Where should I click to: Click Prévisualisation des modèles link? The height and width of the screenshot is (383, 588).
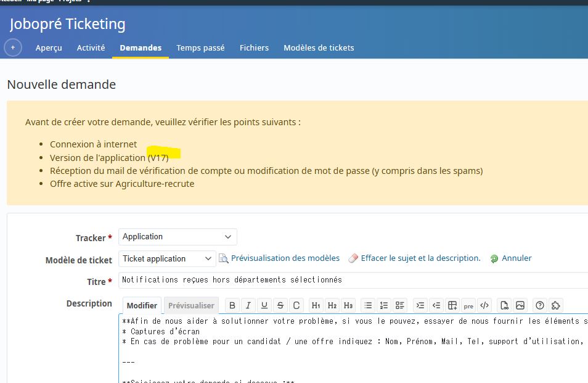[285, 258]
